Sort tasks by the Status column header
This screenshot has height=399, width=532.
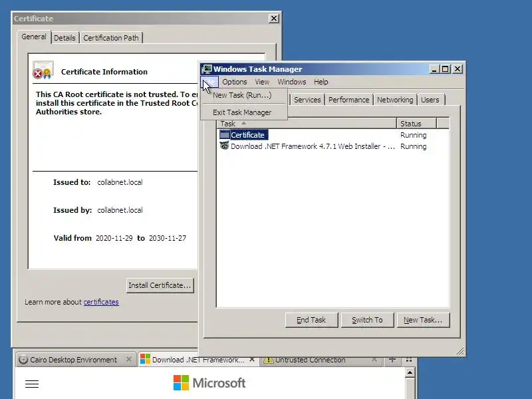click(417, 124)
